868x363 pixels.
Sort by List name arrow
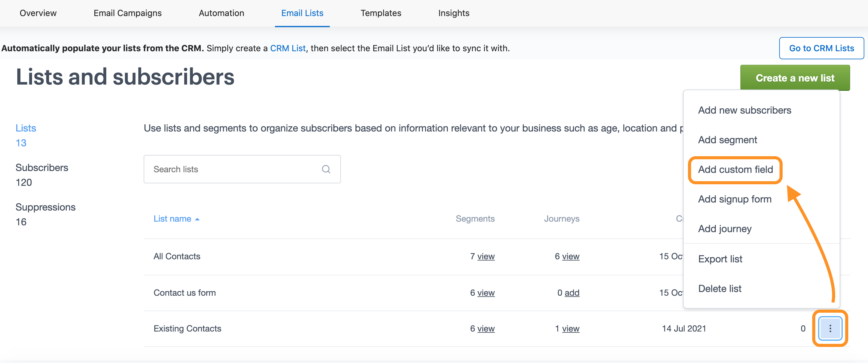click(x=198, y=219)
